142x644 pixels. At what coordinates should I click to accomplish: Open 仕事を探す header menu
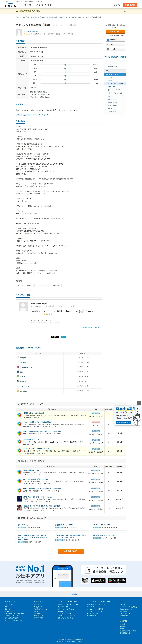tap(27, 5)
